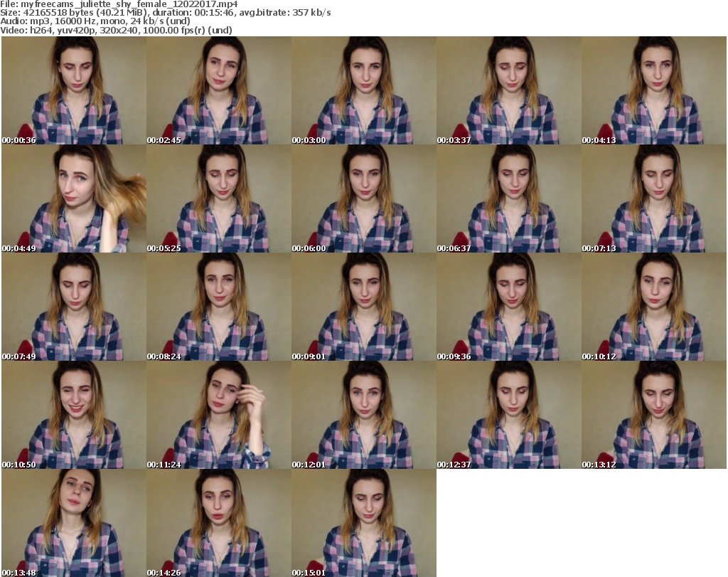Click the thumbnail timestamped 00:14:26

coord(219,523)
